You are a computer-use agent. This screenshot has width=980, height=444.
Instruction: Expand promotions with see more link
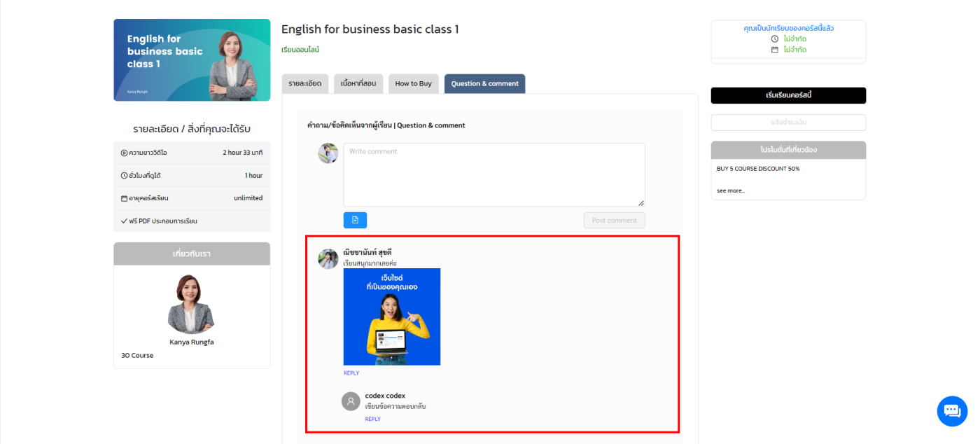[x=731, y=190]
